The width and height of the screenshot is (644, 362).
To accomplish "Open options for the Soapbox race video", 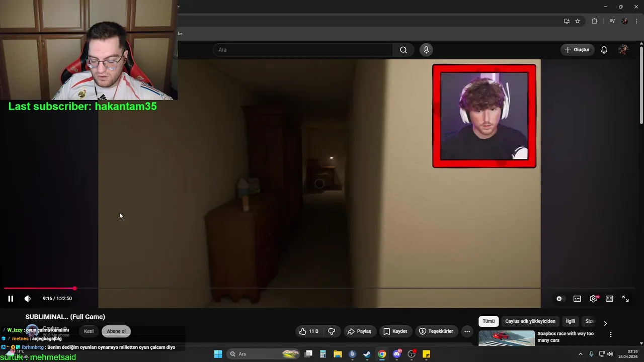I will [x=611, y=335].
